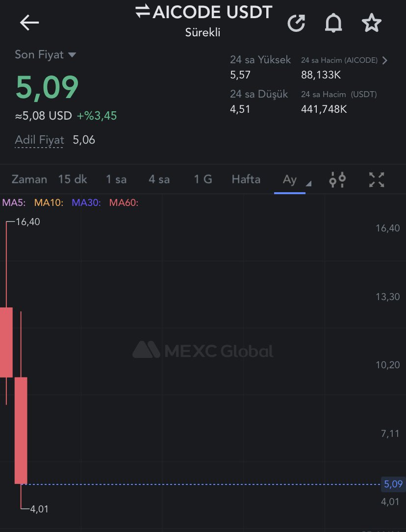Screen dimensions: 406x532
Task: Switch to the 15 dk interval
Action: click(x=73, y=179)
